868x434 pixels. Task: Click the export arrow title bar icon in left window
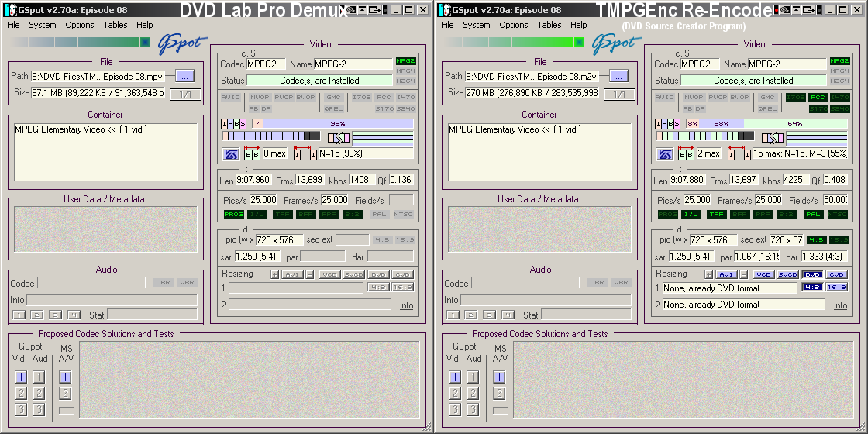click(x=377, y=9)
